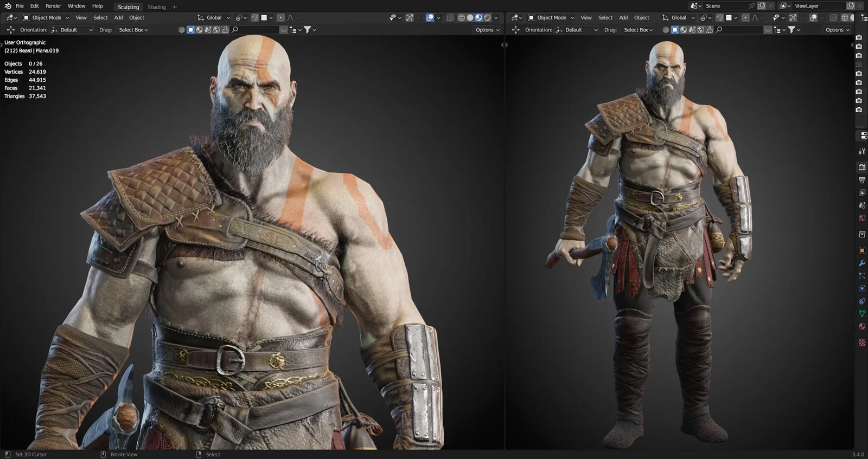
Task: Open the Blender logo application menu
Action: 8,6
